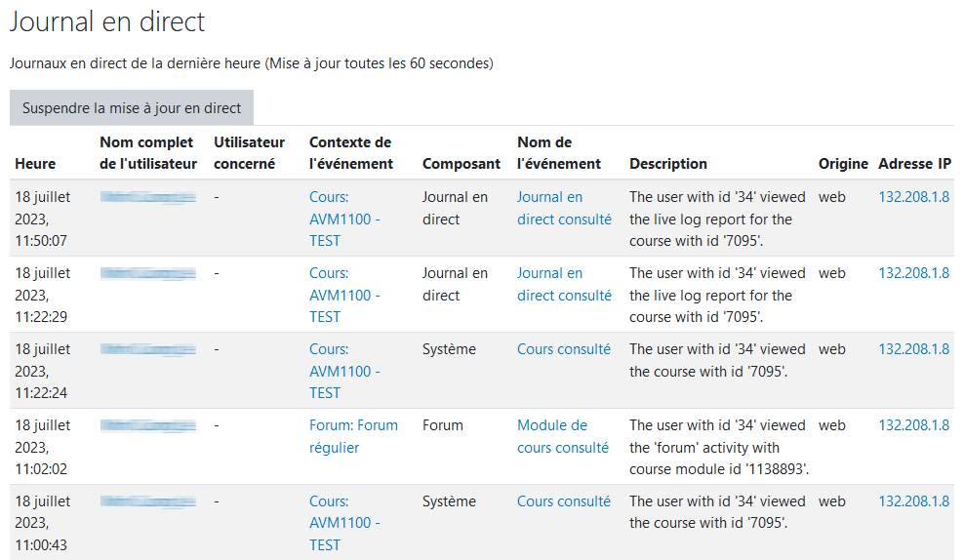
Task: Click description 'viewed the course' in 11:00:43 row
Action: click(717, 512)
